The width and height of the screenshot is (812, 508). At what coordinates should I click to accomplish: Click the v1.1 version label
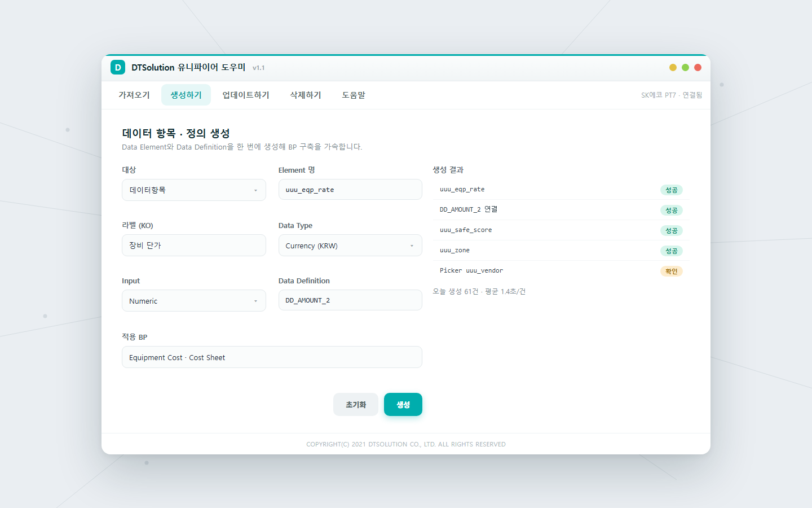tap(259, 68)
